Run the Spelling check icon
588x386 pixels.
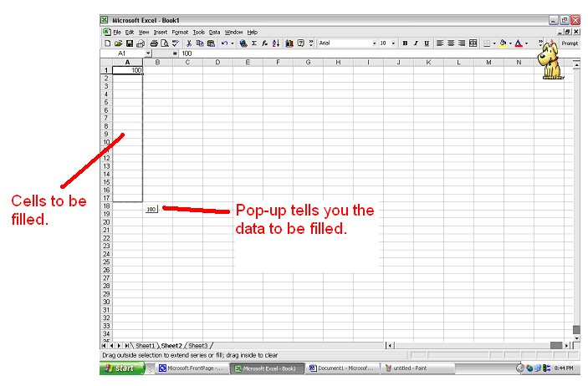pyautogui.click(x=175, y=43)
